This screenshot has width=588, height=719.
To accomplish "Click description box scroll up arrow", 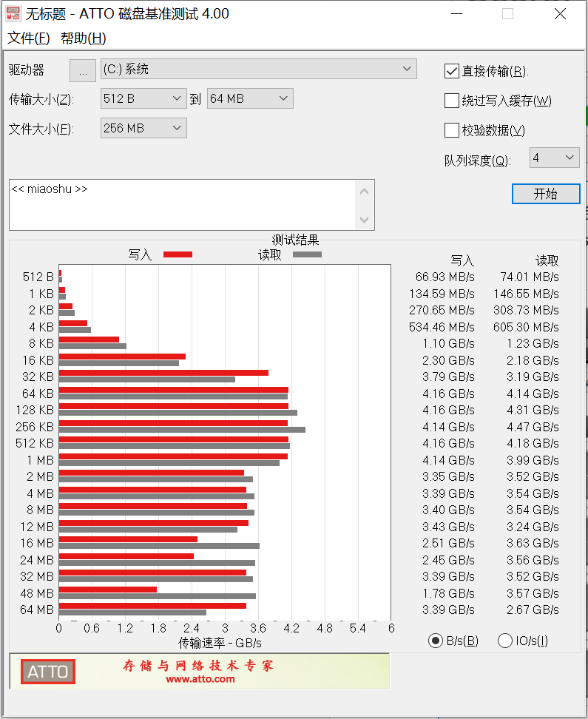I will click(364, 192).
